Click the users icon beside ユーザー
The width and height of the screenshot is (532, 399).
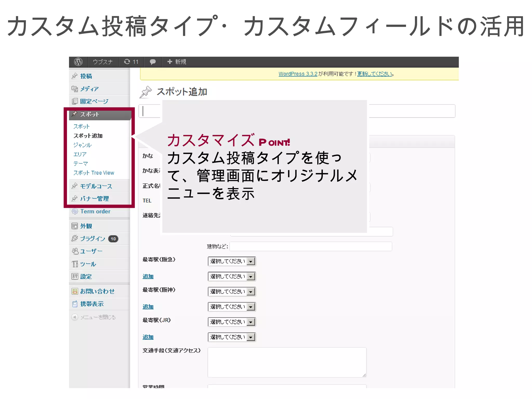pos(75,251)
